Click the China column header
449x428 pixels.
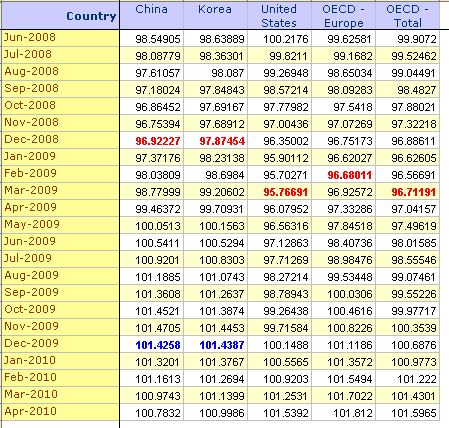pyautogui.click(x=152, y=15)
